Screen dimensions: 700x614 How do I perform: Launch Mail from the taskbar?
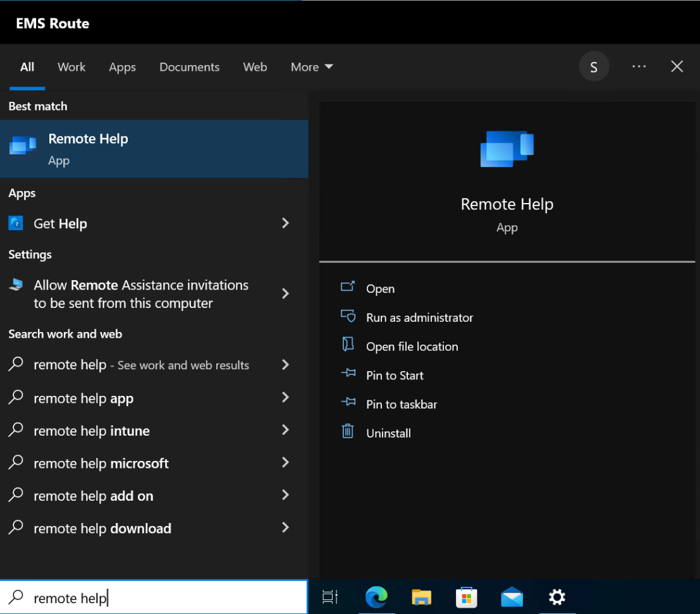click(x=511, y=597)
